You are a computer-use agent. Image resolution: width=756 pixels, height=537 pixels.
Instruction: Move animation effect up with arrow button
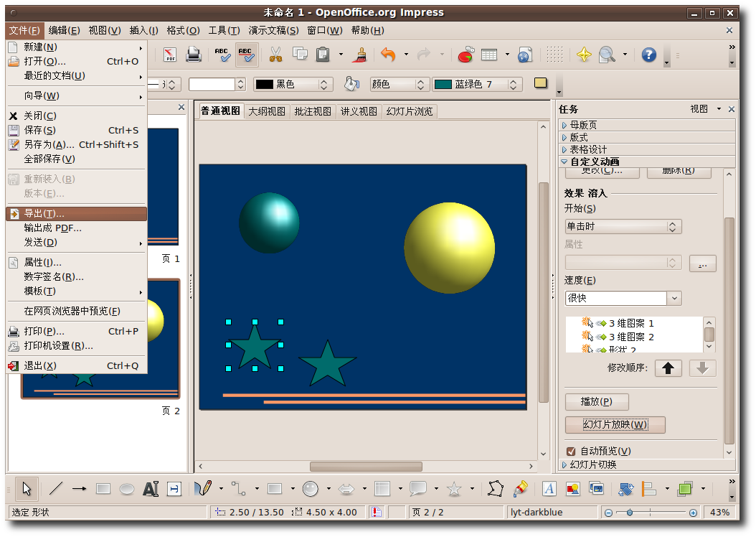(668, 368)
